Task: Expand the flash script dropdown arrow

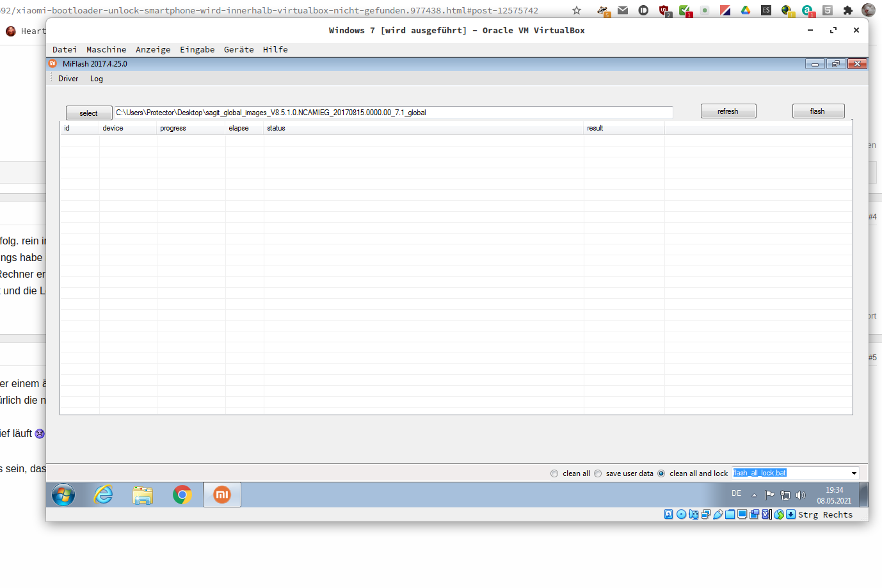Action: (x=854, y=473)
